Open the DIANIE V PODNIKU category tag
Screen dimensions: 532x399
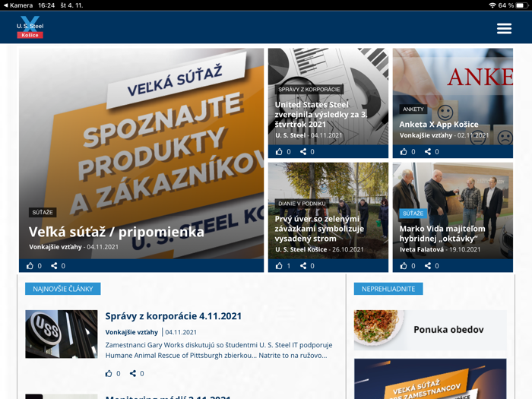point(302,204)
